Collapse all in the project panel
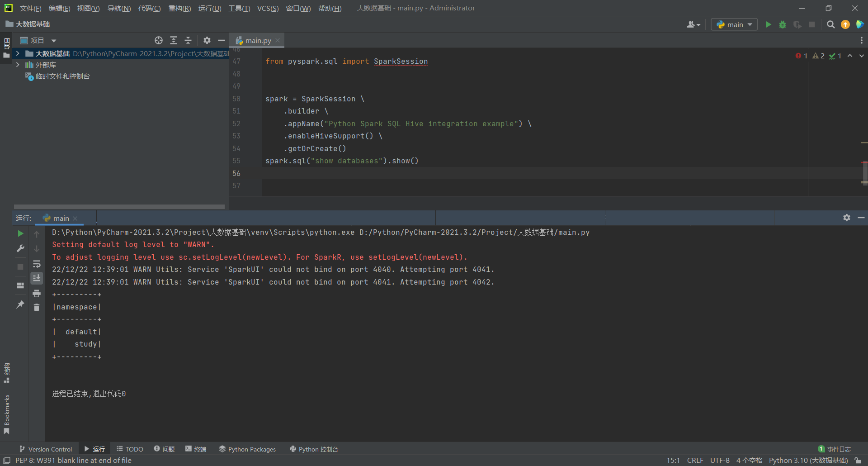868x466 pixels. 188,40
